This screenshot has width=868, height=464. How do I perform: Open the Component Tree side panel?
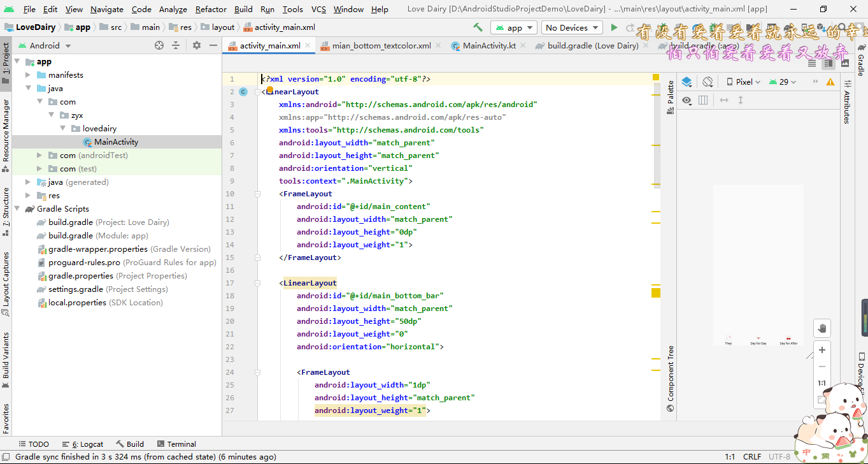coord(671,379)
